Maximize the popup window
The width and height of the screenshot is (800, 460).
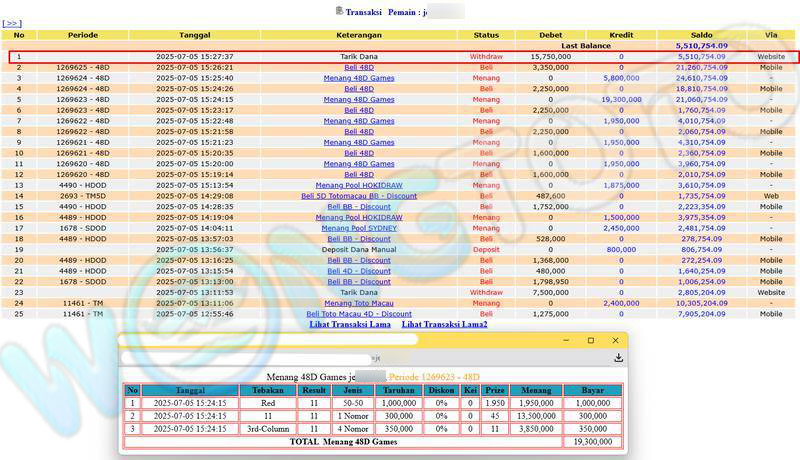590,340
